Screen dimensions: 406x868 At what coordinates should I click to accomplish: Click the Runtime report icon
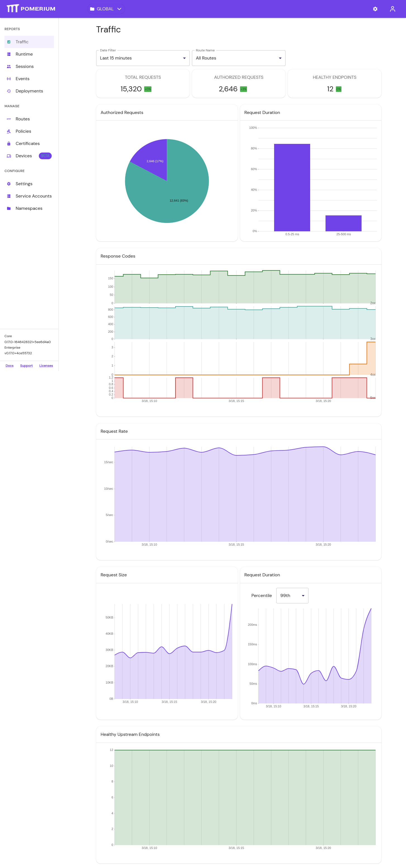tap(9, 54)
